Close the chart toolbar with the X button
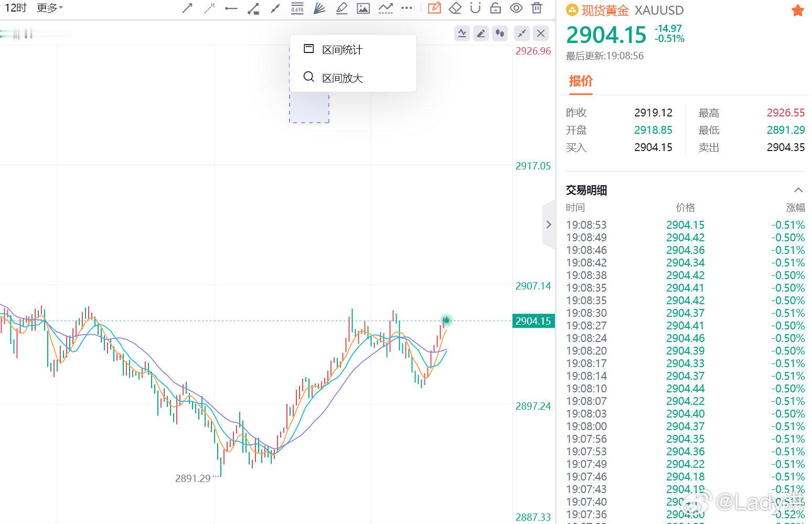The image size is (812, 524). pyautogui.click(x=541, y=34)
